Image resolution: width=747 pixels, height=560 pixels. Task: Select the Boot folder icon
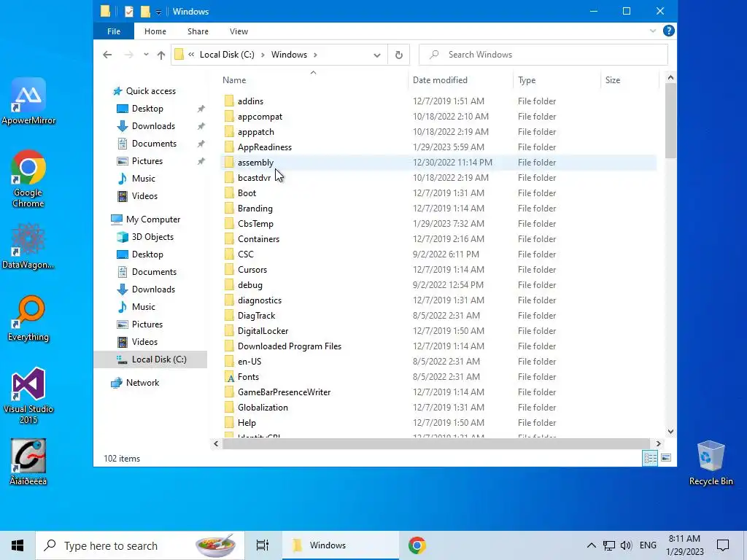tap(229, 192)
